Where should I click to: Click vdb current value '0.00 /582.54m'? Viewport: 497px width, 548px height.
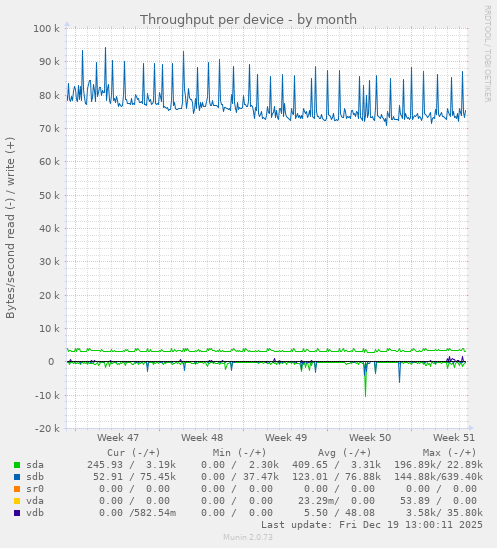click(137, 512)
